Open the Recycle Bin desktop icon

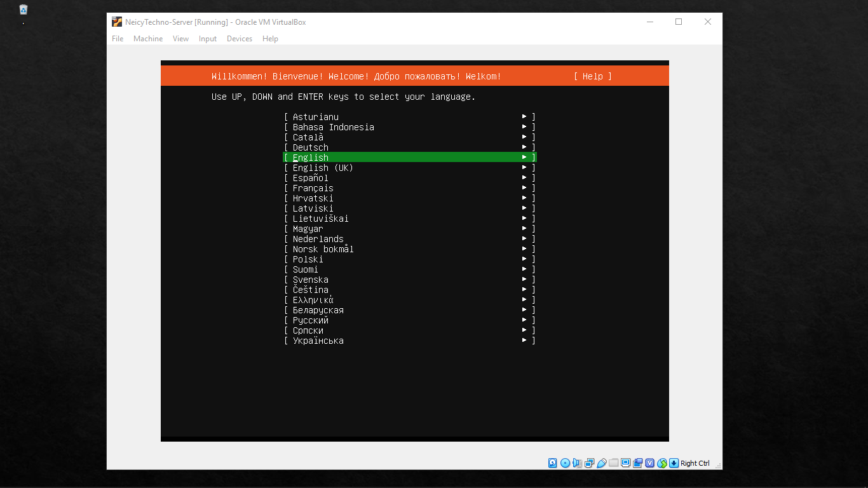click(x=24, y=10)
